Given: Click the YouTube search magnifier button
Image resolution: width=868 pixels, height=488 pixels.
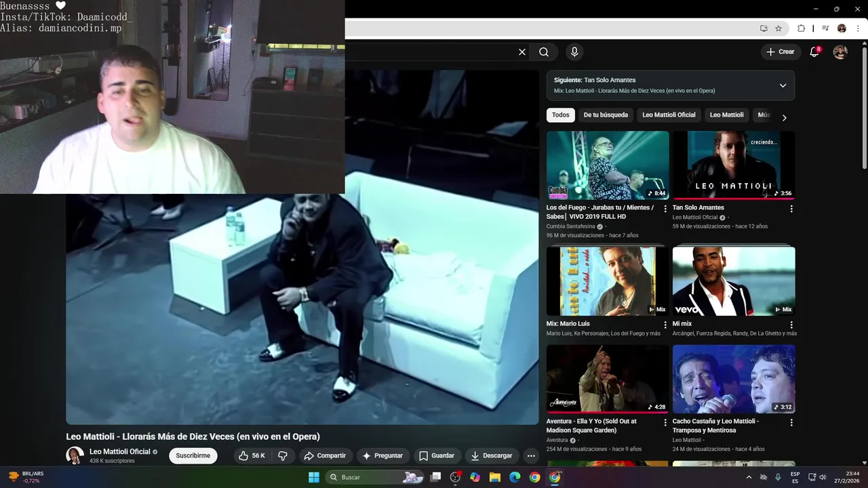Looking at the screenshot, I should (544, 52).
